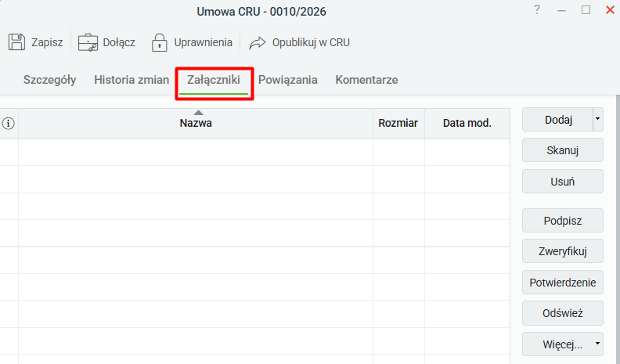The image size is (620, 364).
Task: Click the Zapisz label in the toolbar
Action: pos(47,42)
